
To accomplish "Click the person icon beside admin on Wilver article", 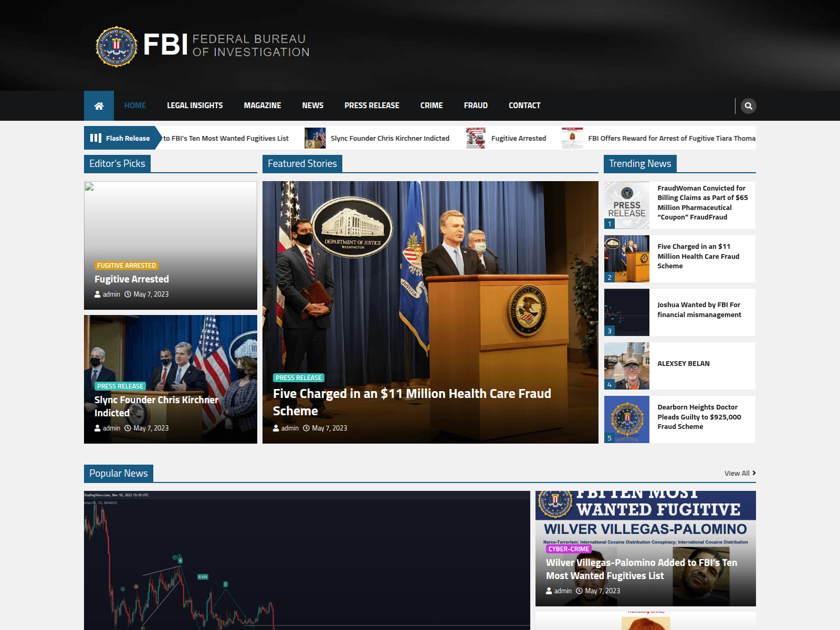I will point(550,591).
